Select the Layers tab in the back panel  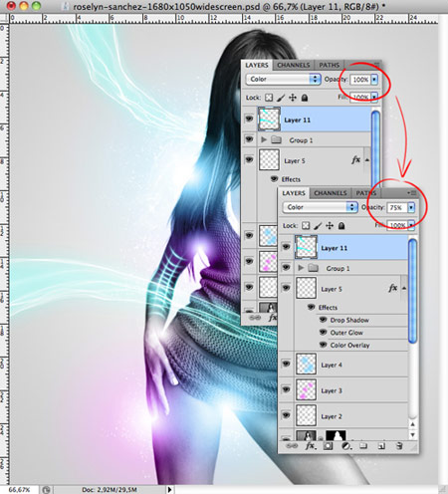(257, 65)
